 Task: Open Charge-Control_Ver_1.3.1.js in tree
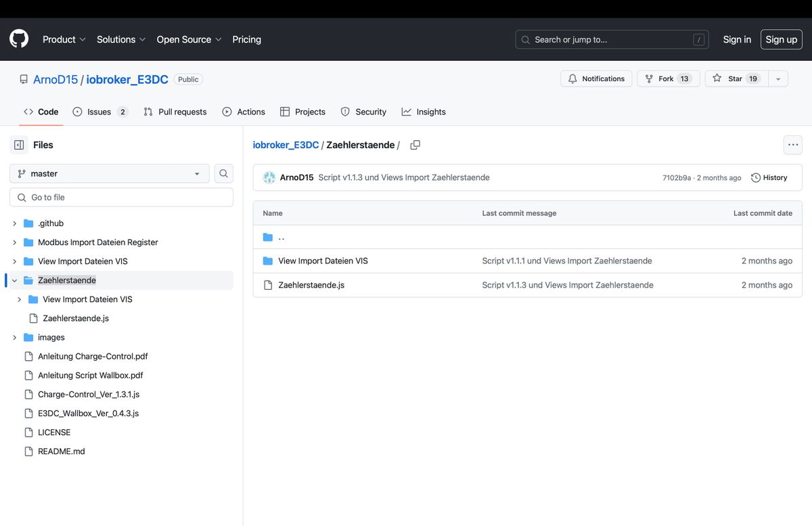pos(89,394)
